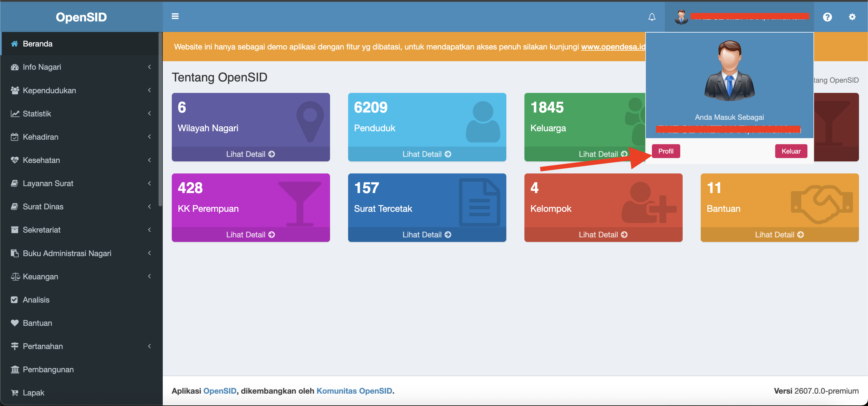Click Pembangunan institution icon

coord(15,370)
